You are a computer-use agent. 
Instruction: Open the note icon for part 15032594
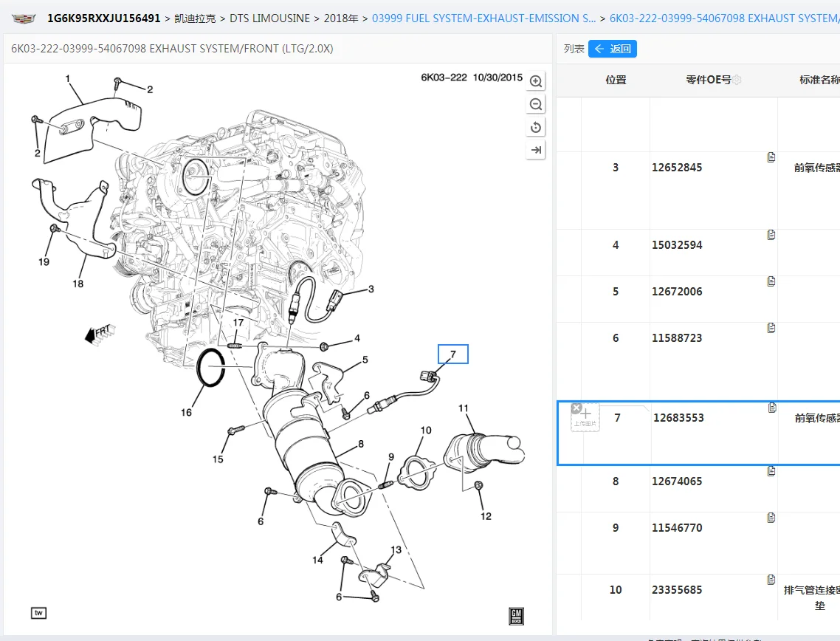coord(771,235)
